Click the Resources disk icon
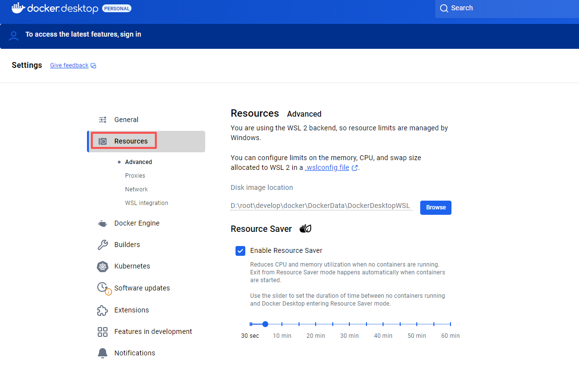The image size is (579, 392). 103,141
